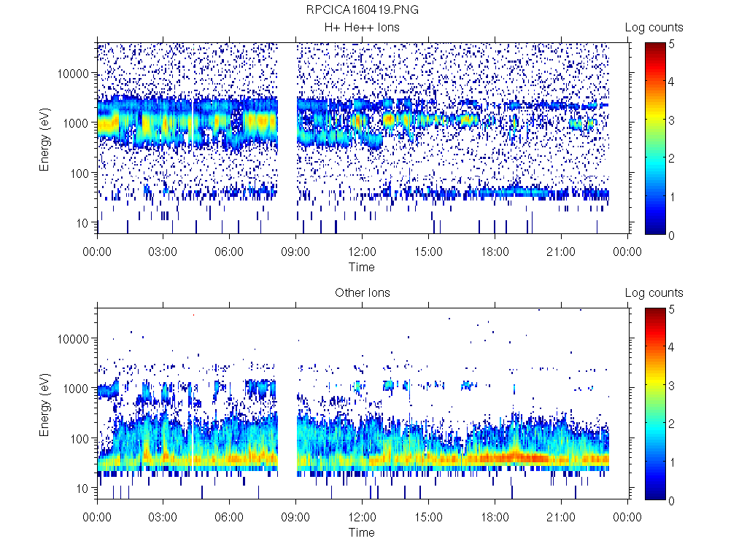Viewport: 747px width, 560px height.
Task: Click the 18:00 tick label under H+ He++ plot
Action: point(495,252)
